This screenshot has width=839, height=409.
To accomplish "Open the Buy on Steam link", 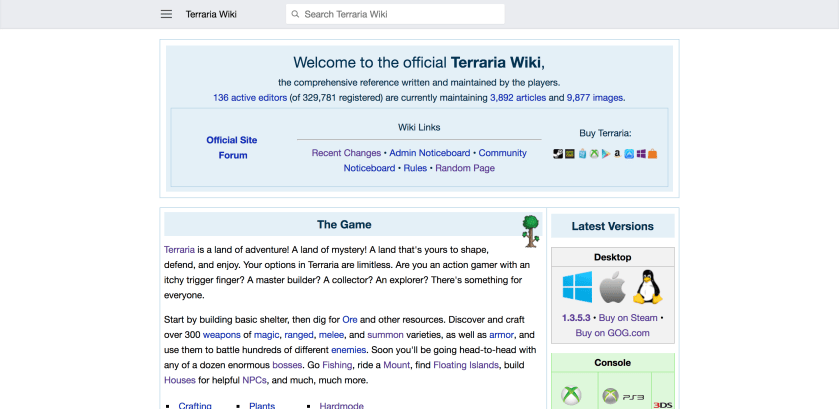I will [x=629, y=318].
